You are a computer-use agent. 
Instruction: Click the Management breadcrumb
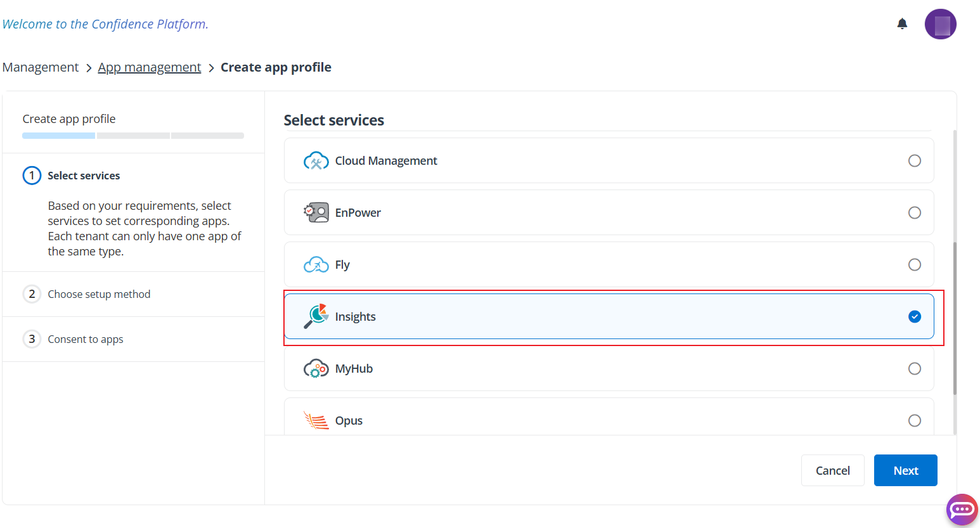point(40,67)
